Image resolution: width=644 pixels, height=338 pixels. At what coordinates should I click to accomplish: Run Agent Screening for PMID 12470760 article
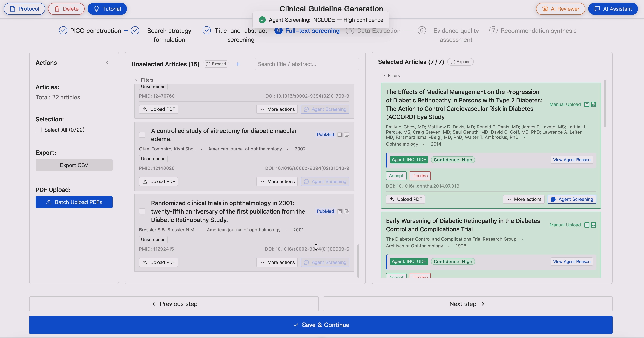(325, 109)
